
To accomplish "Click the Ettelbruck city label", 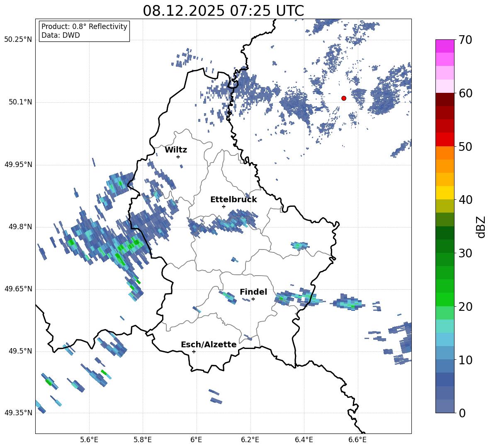I will [233, 200].
